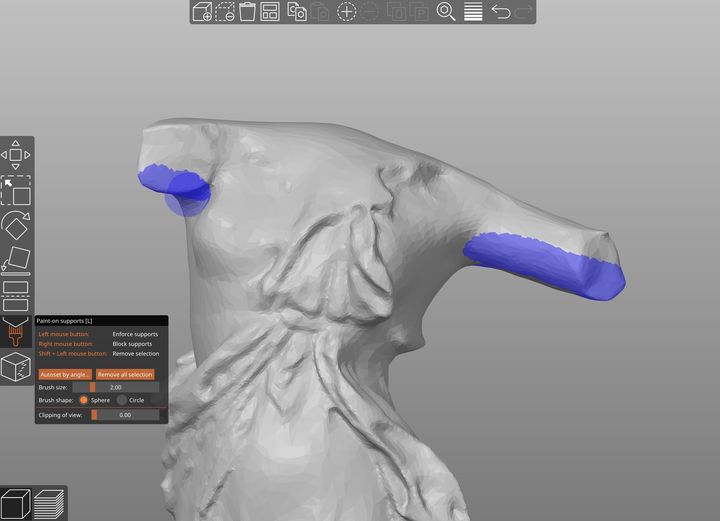Open the layers editing stripes icon
This screenshot has width=720, height=521.
[473, 12]
